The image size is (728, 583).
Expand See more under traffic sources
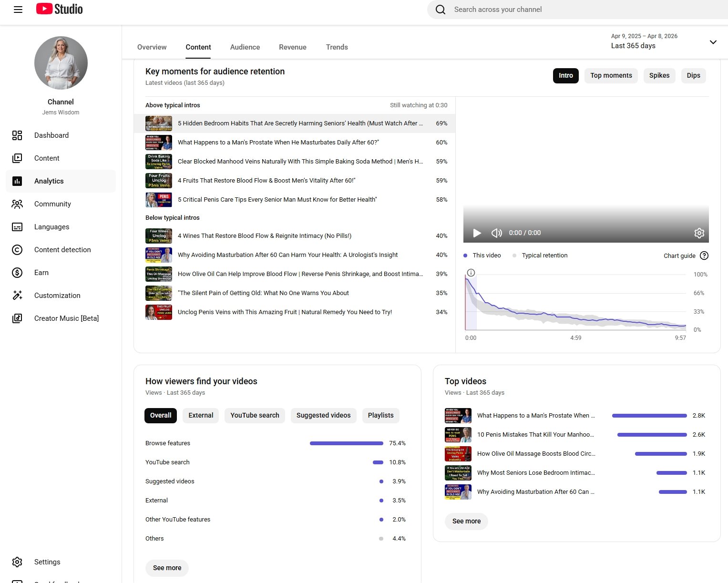[167, 568]
